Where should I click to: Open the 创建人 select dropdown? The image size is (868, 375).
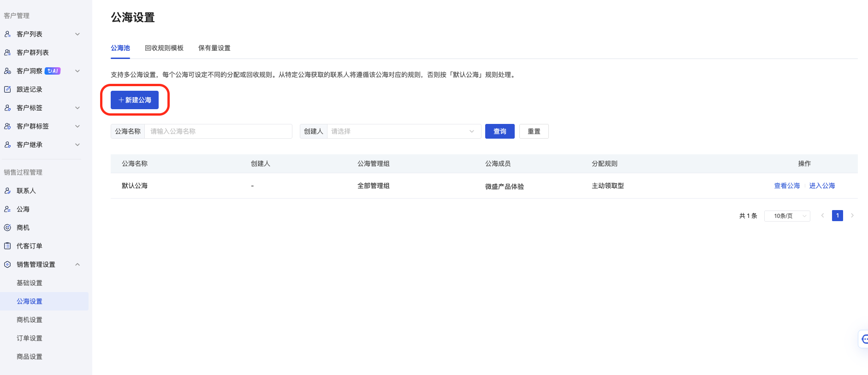point(404,131)
